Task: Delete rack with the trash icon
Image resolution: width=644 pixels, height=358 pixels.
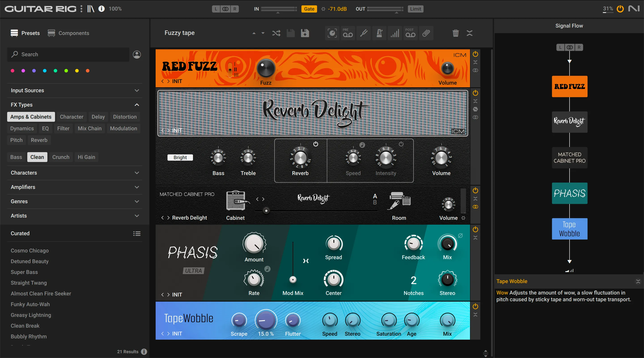Action: click(455, 33)
